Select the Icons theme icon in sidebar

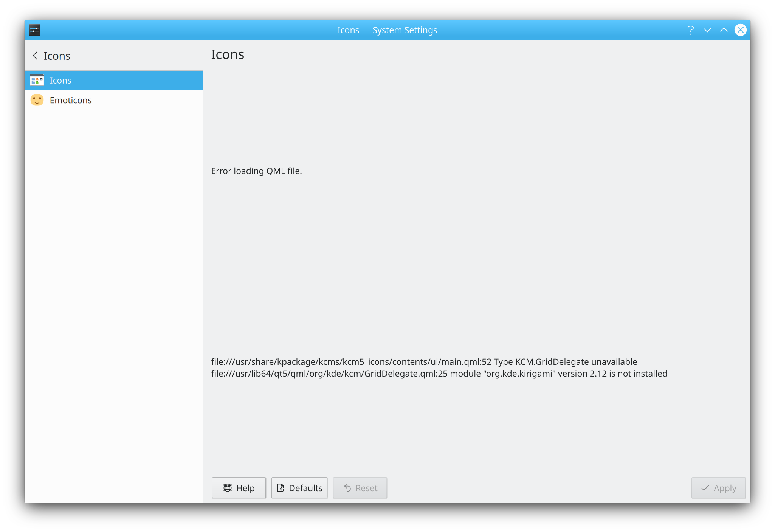pos(37,80)
